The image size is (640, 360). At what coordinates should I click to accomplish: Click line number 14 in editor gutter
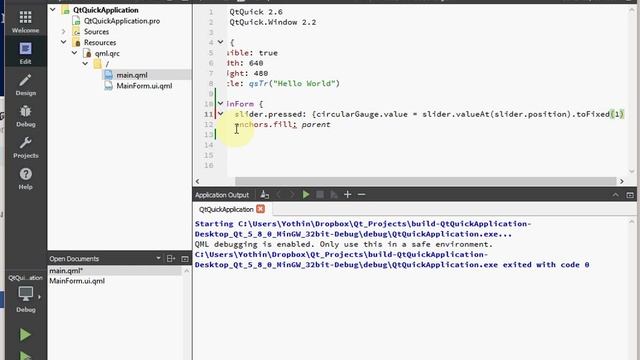pyautogui.click(x=209, y=145)
